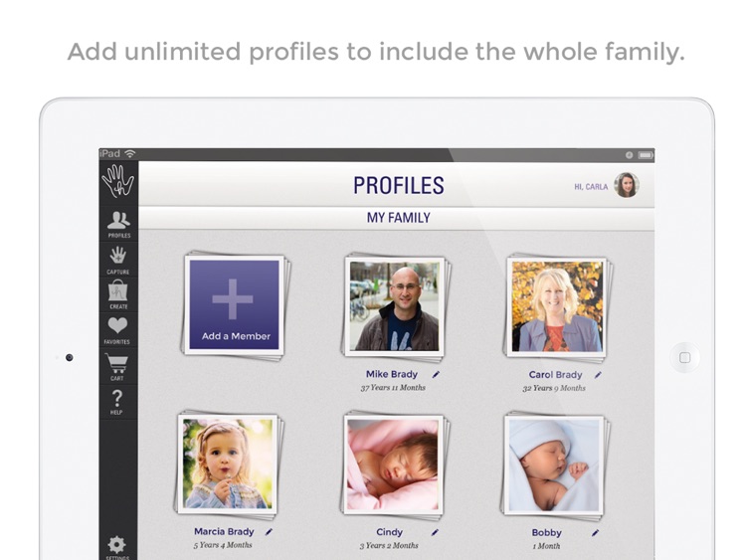Tap the Wi-Fi status icon
The image size is (746, 560).
(x=130, y=154)
